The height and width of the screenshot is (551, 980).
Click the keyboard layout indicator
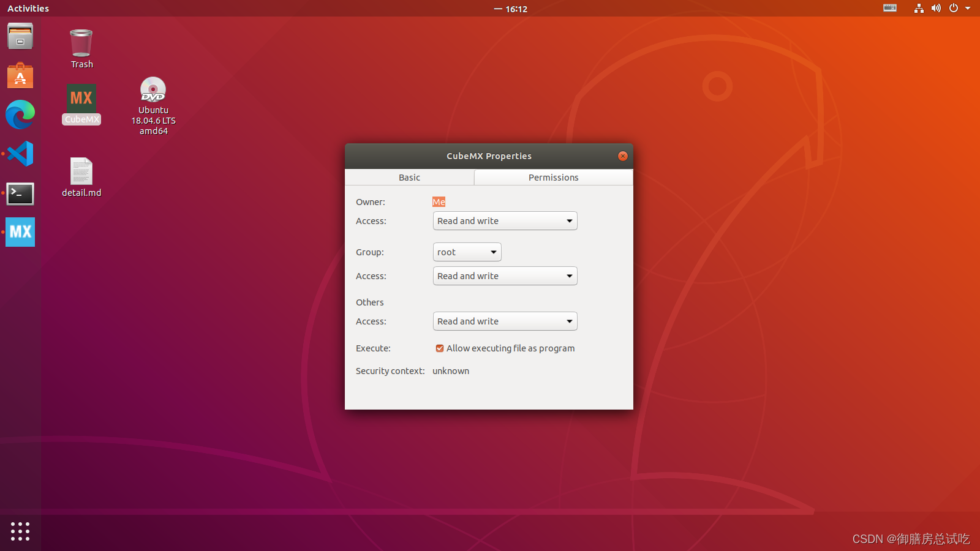(889, 9)
